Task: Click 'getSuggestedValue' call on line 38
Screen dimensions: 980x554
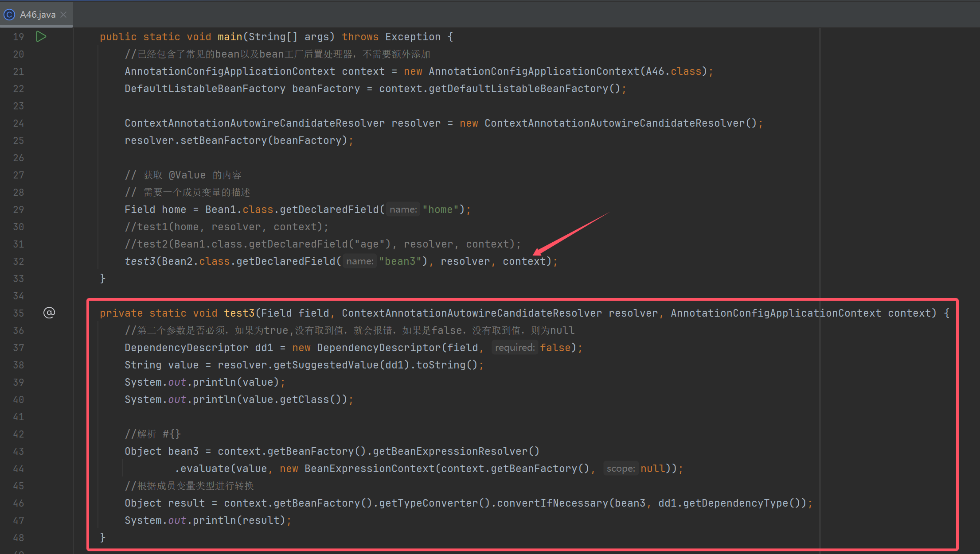Action: (x=326, y=365)
